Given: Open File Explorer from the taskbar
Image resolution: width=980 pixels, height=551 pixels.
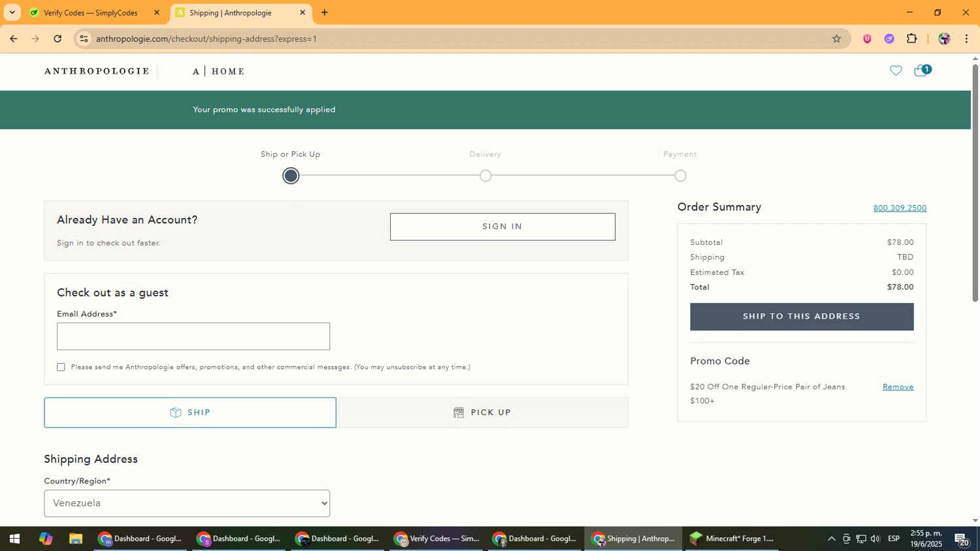Looking at the screenshot, I should pos(76,539).
